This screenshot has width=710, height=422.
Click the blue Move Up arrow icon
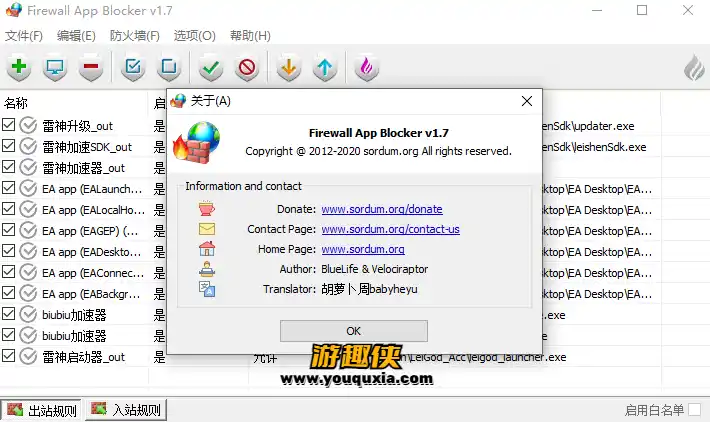(x=325, y=67)
